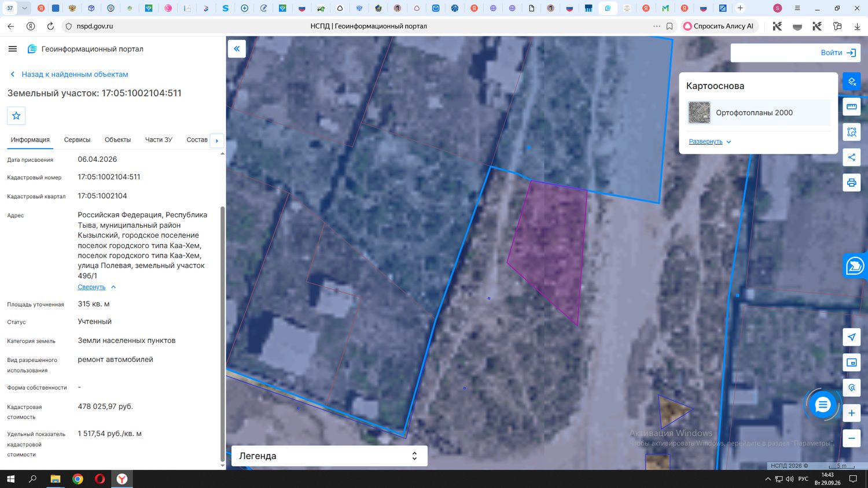Expand the Легенда panel

pyautogui.click(x=329, y=456)
